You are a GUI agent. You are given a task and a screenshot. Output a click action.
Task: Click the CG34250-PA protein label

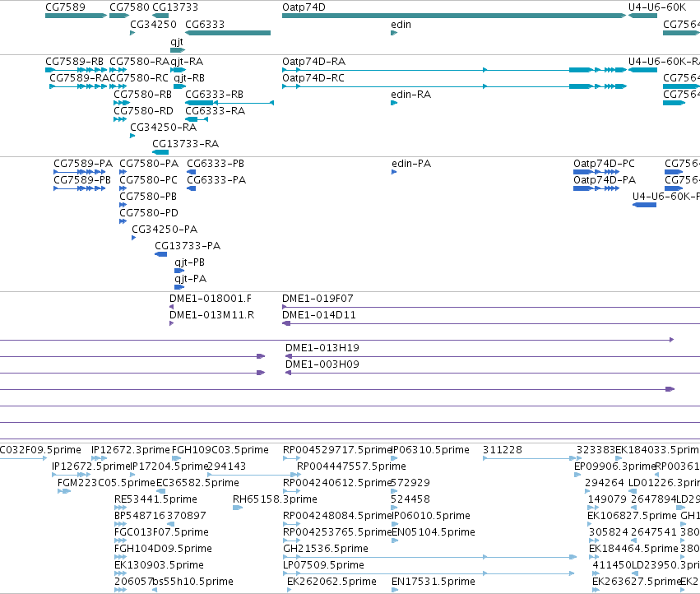tap(165, 230)
